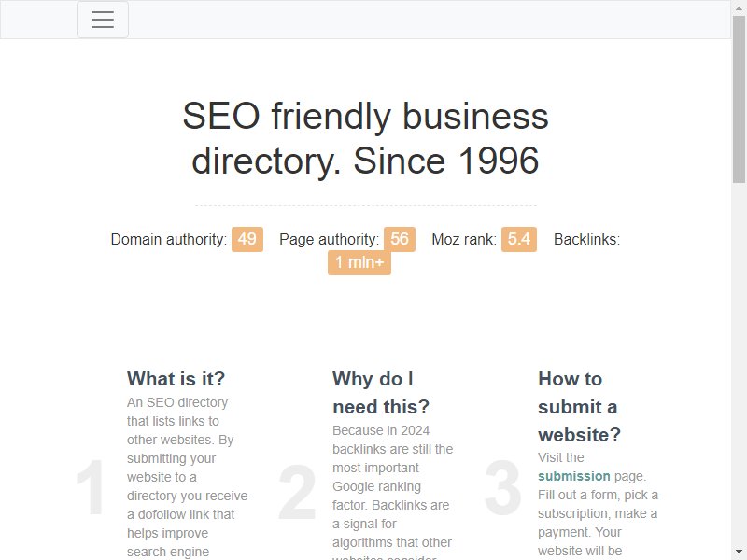Screen dimensions: 747x560
Task: Click the 1 mln+ backlinks badge
Action: pos(359,262)
